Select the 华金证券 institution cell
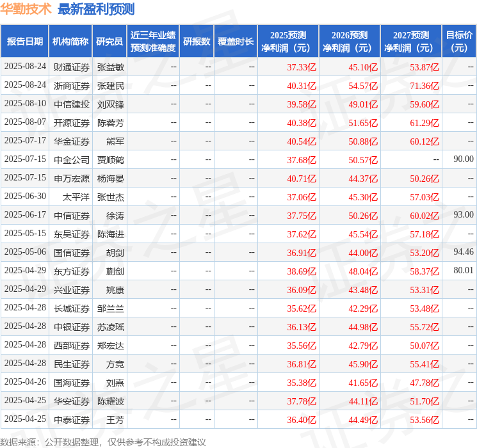This screenshot has width=477, height=448. pyautogui.click(x=72, y=141)
